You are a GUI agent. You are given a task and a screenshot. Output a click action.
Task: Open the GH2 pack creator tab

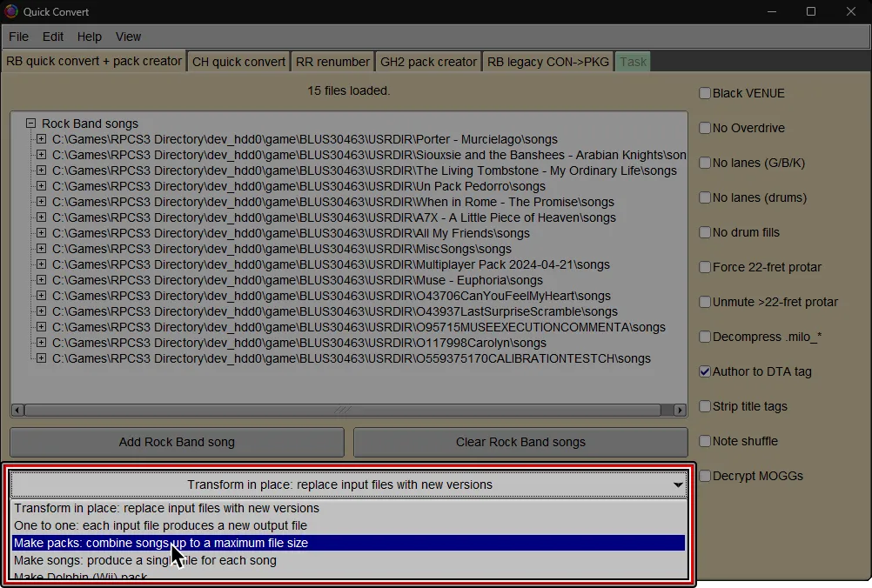pyautogui.click(x=429, y=61)
